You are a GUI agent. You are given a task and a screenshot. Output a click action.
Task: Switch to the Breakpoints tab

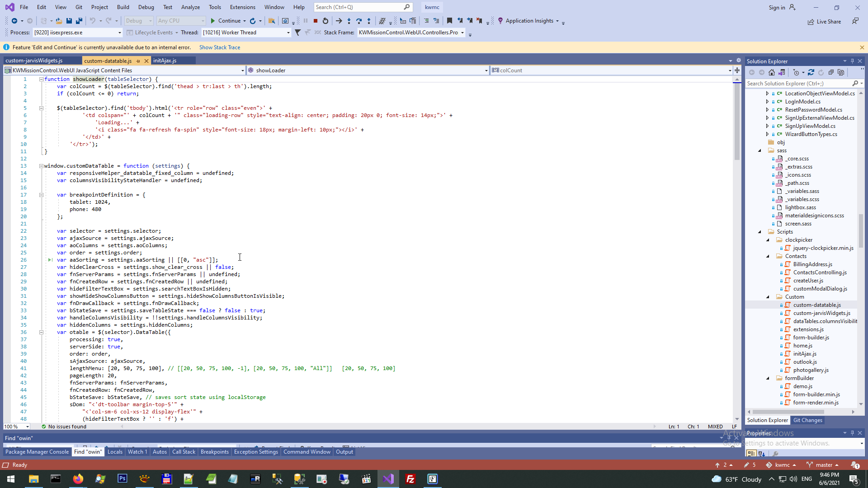(x=214, y=452)
